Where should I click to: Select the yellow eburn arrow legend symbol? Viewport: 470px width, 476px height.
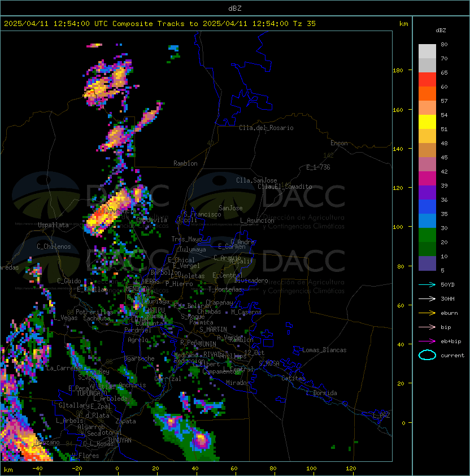pos(427,313)
